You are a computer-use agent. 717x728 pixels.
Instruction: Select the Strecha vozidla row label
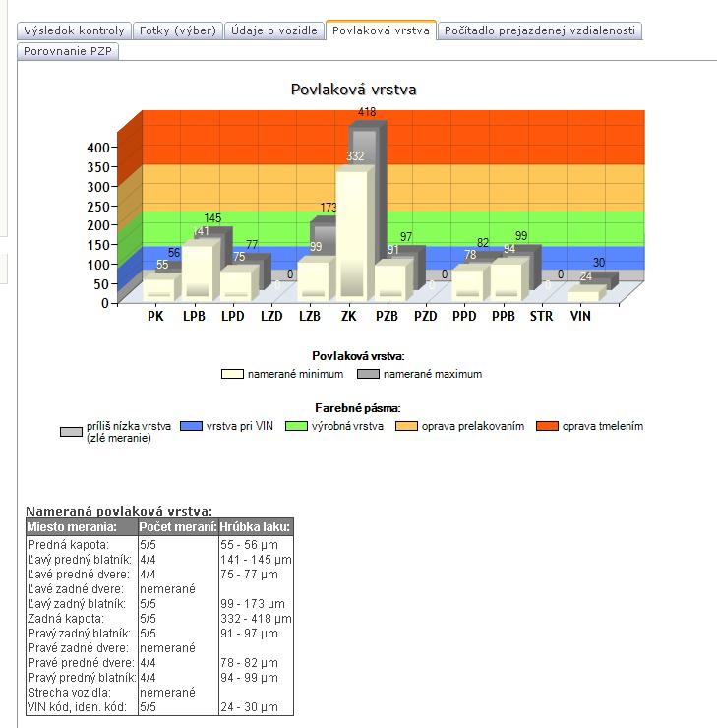click(69, 693)
